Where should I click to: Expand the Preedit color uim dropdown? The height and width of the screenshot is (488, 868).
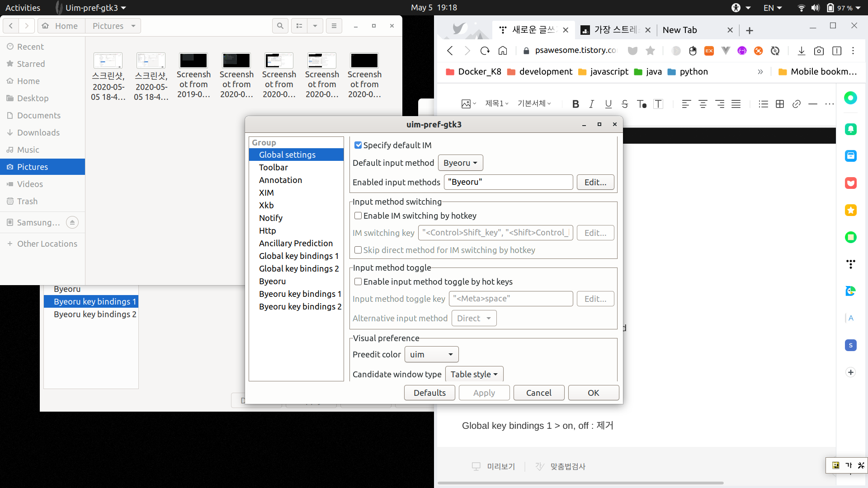click(x=431, y=354)
